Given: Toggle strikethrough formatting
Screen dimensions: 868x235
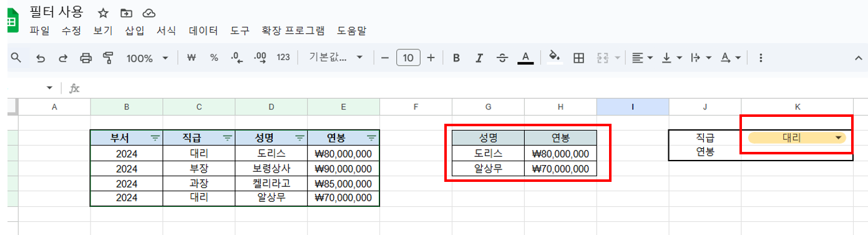Looking at the screenshot, I should (502, 58).
